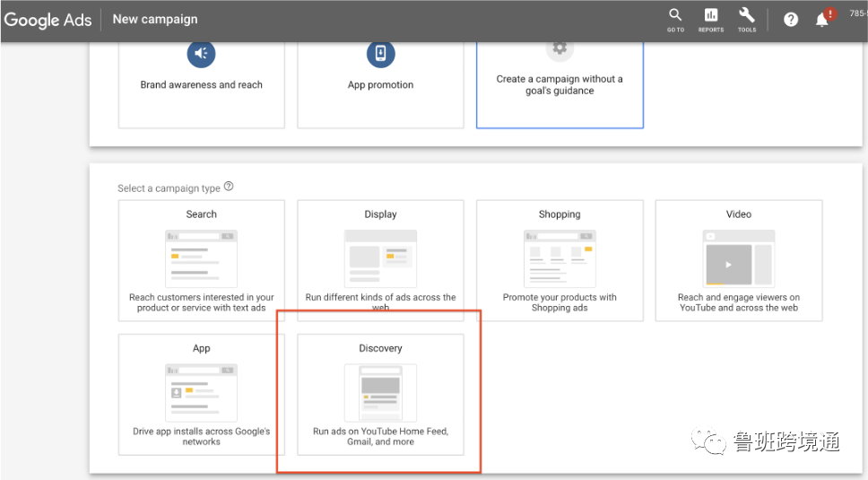Image resolution: width=868 pixels, height=480 pixels.
Task: Click the Brand awareness megaphone icon
Action: pyautogui.click(x=201, y=53)
